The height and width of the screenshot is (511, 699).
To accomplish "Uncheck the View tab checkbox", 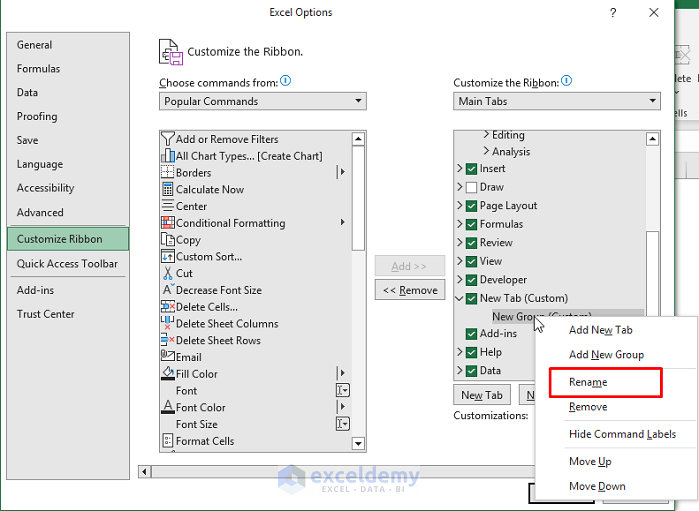I will click(471, 261).
